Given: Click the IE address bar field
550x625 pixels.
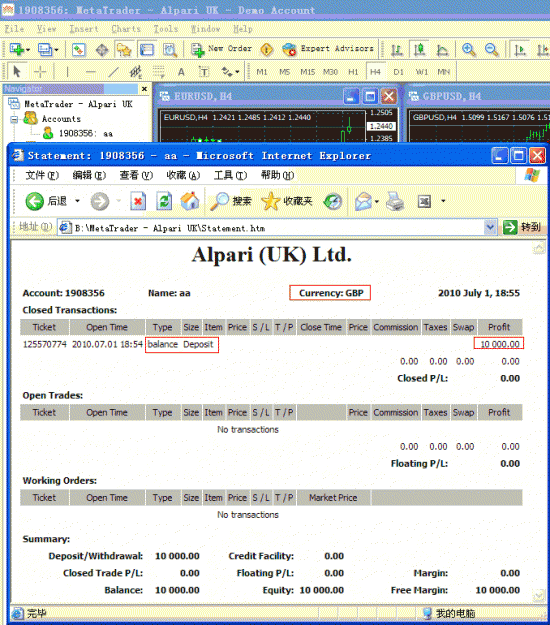Looking at the screenshot, I should 271,228.
